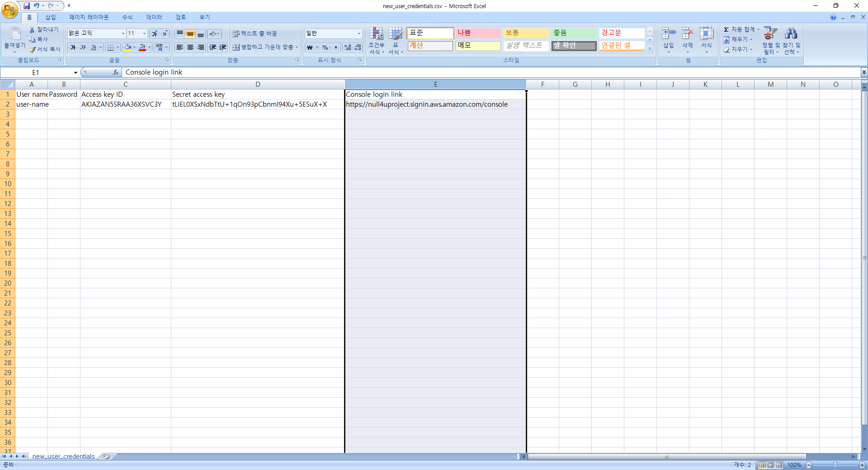Open Conditional Formatting (조건부 서식)
The height and width of the screenshot is (470, 868).
tap(377, 40)
